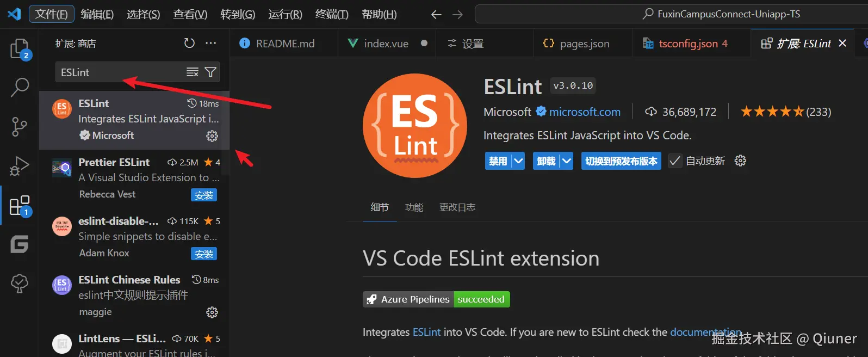Open the tree-shaped activity bar icon
Viewport: 868px width, 357px height.
[x=20, y=283]
